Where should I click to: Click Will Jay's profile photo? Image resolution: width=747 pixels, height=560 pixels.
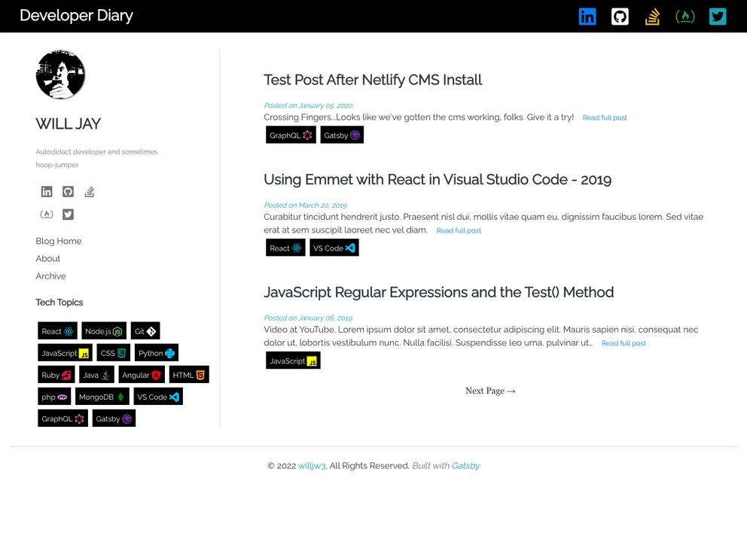pyautogui.click(x=60, y=75)
